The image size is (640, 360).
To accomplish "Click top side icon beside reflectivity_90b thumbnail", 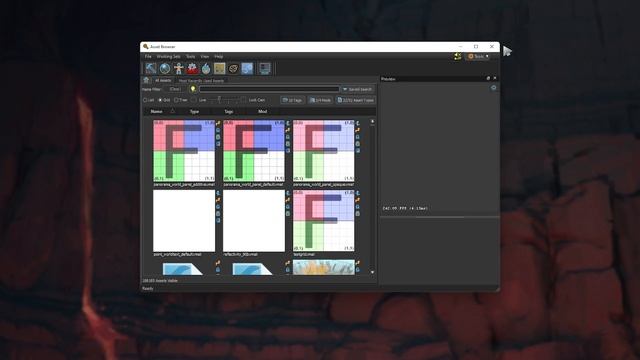I will [x=288, y=193].
